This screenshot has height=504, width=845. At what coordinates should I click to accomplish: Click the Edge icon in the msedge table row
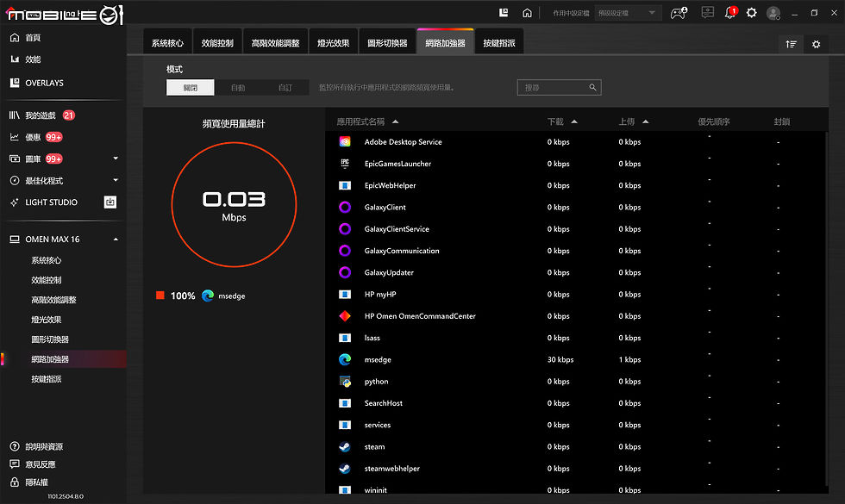[345, 360]
